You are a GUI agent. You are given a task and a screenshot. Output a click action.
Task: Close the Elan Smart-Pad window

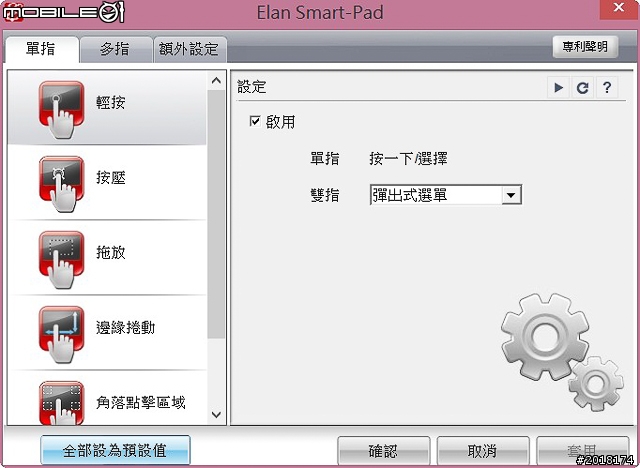(x=619, y=8)
